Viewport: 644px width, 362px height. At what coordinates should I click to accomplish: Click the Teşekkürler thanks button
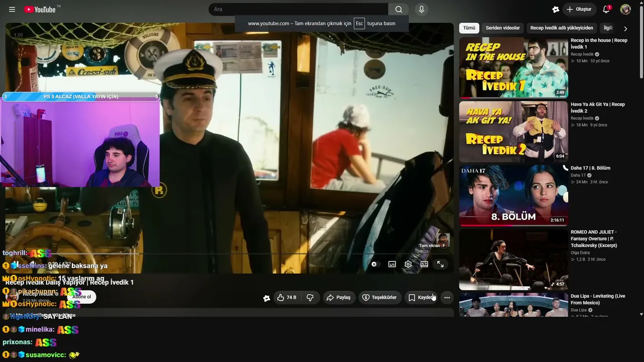tap(380, 298)
